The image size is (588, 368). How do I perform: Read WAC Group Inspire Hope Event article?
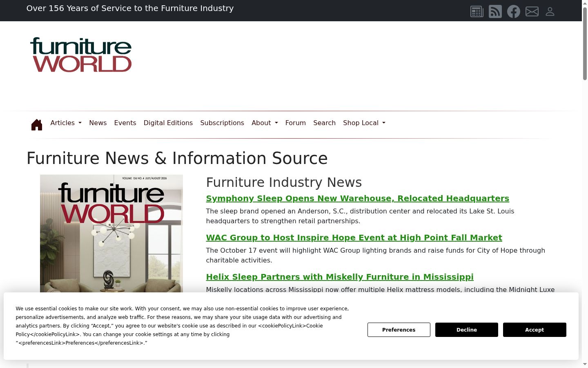pyautogui.click(x=354, y=238)
